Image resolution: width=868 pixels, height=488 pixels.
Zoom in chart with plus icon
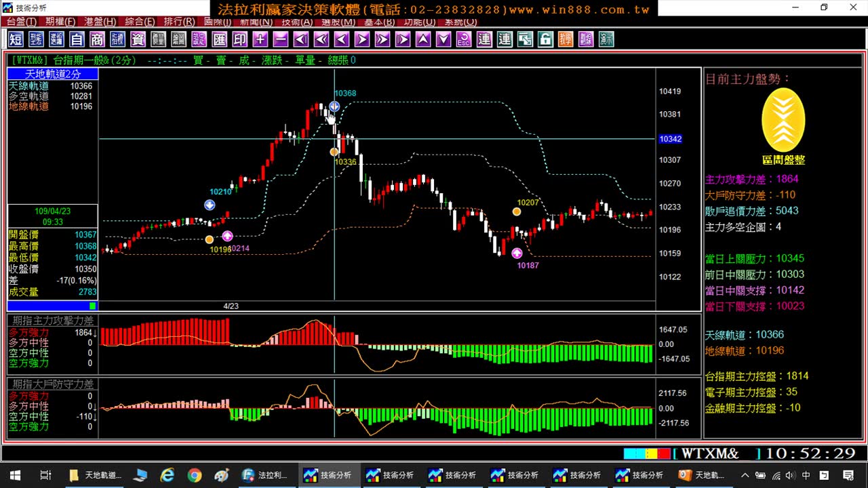(260, 39)
